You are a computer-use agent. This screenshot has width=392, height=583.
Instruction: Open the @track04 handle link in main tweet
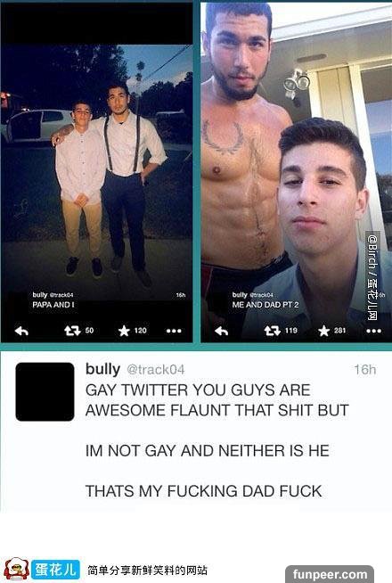155,370
